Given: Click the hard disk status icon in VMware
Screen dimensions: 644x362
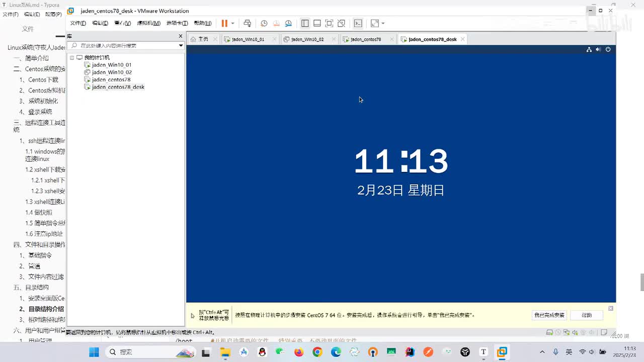Looking at the screenshot, I should 549,332.
